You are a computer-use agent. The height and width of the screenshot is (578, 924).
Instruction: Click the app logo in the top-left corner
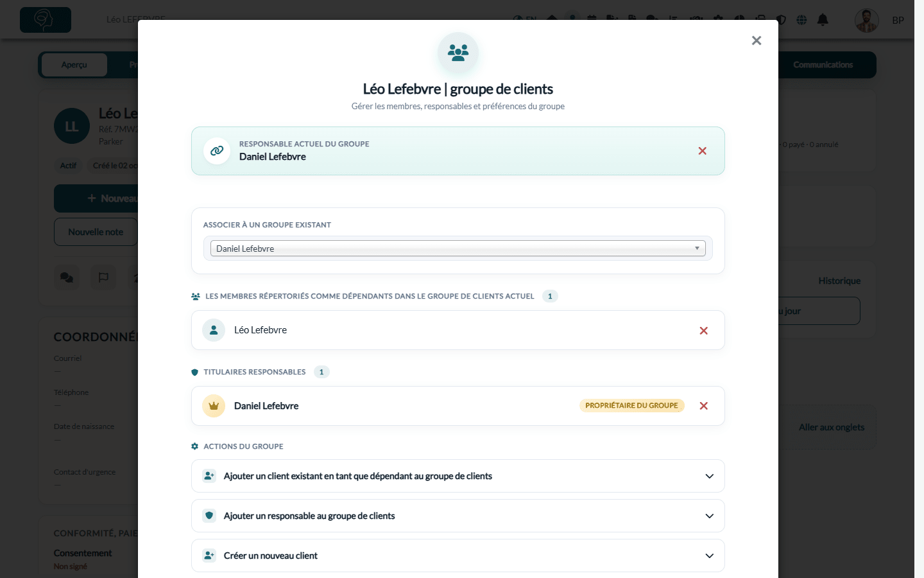(x=46, y=20)
